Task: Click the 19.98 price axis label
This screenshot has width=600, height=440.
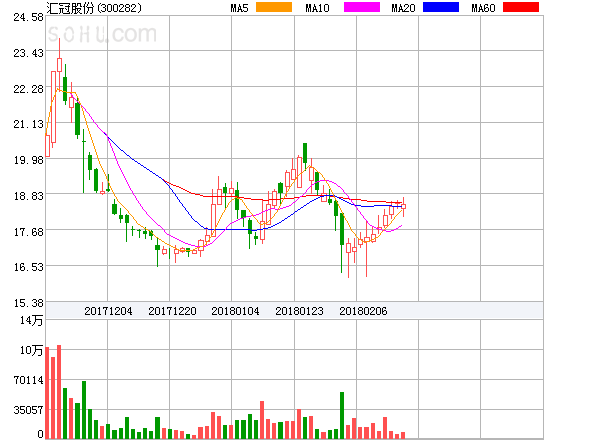Action: pyautogui.click(x=28, y=160)
